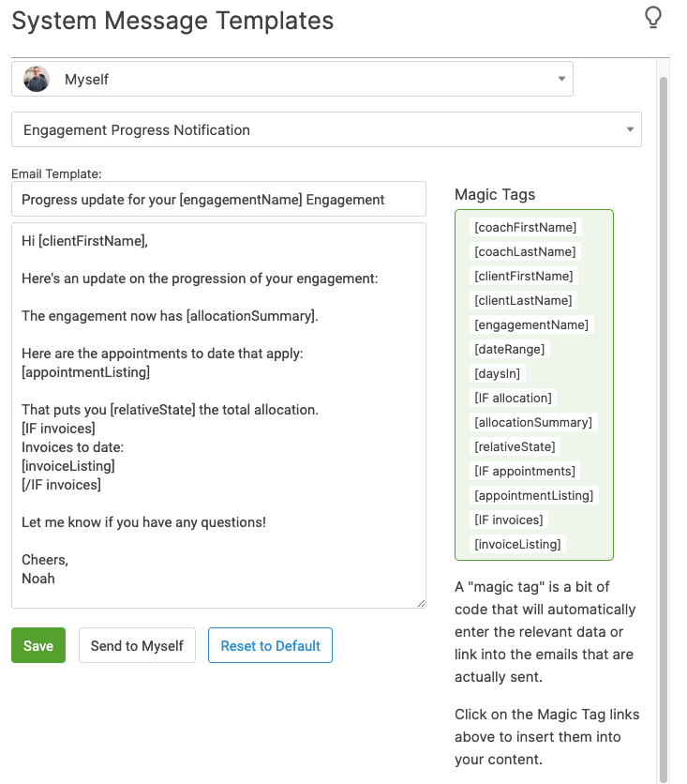Insert the [coachFirstName] magic tag
The height and width of the screenshot is (784, 687).
tap(525, 227)
